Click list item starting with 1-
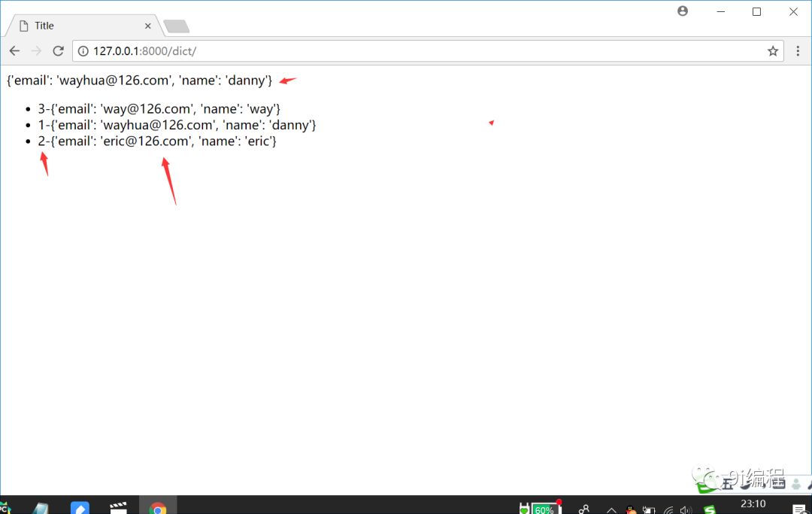Viewport: 812px width, 514px height. (177, 125)
